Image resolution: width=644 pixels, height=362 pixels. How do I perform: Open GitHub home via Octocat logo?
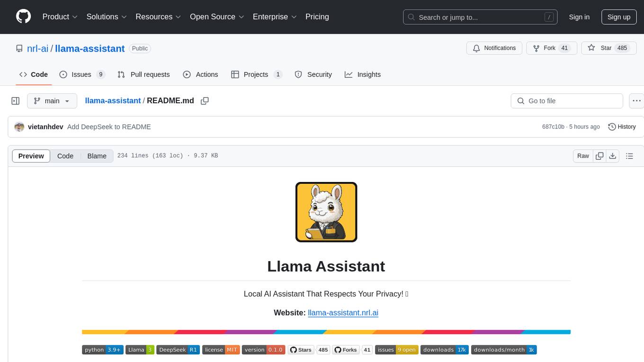pos(23,17)
